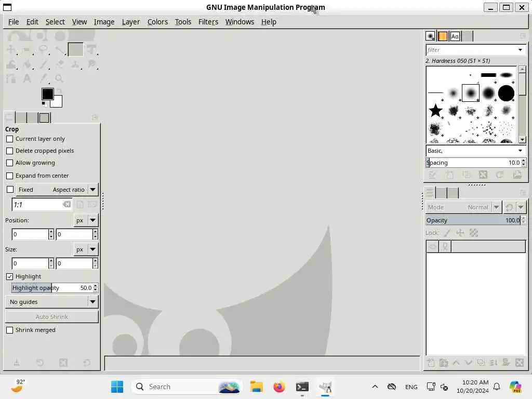Viewport: 532px width, 399px height.
Task: Toggle the Fixed checkbox
Action: [10, 190]
